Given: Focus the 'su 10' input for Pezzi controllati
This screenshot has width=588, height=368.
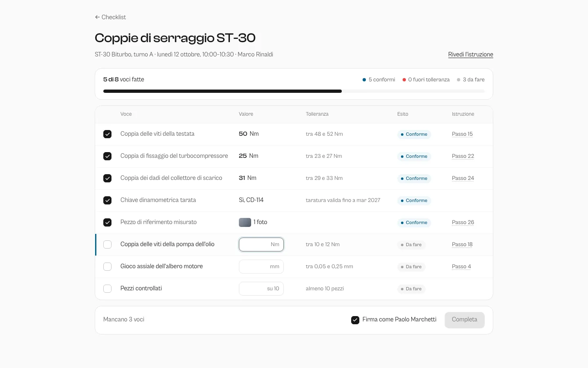Looking at the screenshot, I should [261, 289].
